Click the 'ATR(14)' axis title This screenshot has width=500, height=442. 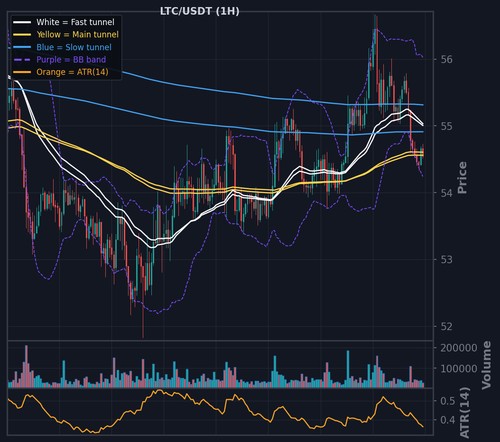point(465,412)
